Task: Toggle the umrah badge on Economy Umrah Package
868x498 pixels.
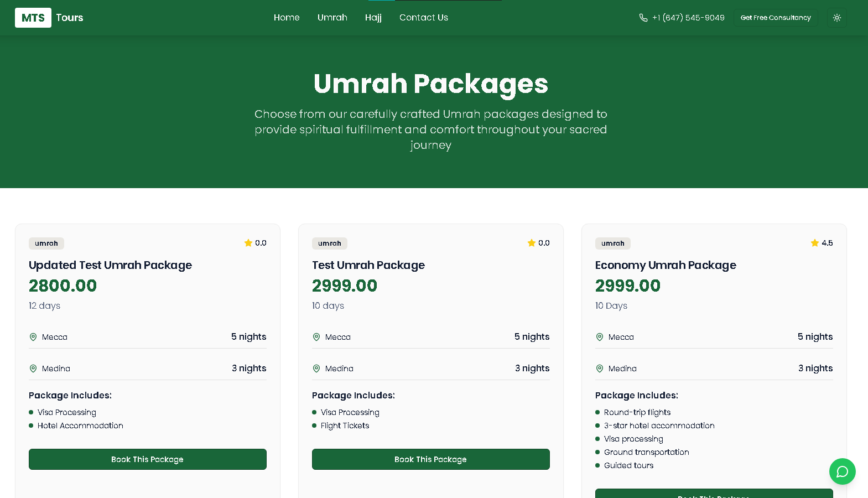Action: [x=612, y=243]
